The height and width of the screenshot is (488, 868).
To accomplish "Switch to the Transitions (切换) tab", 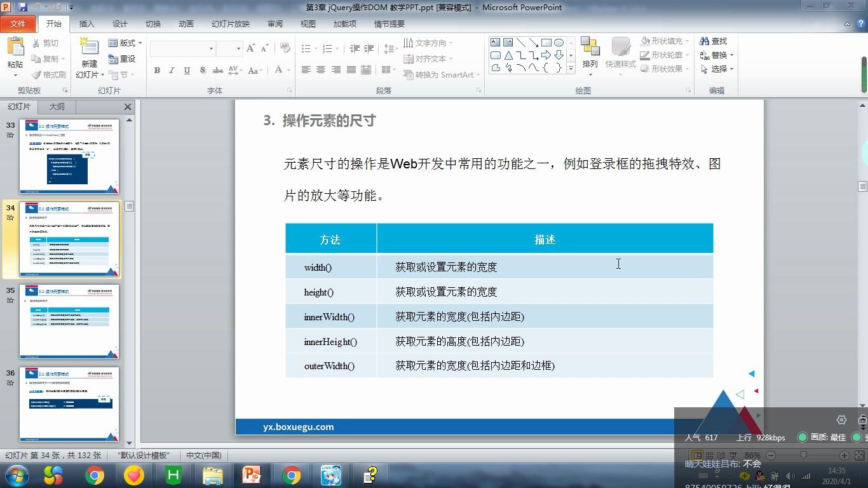I will (153, 24).
